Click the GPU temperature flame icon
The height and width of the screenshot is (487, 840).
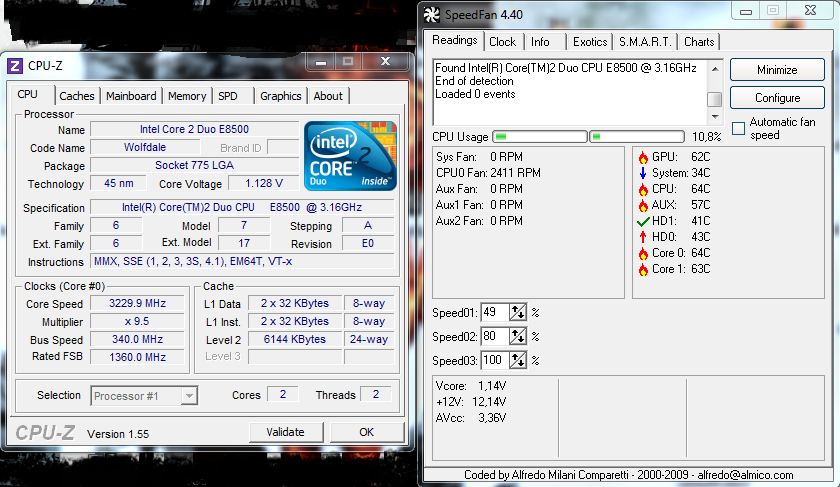[x=643, y=158]
